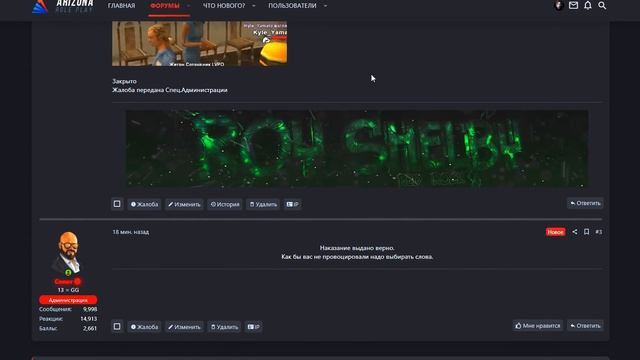Tick the checkbox on the administrator's post

click(117, 326)
